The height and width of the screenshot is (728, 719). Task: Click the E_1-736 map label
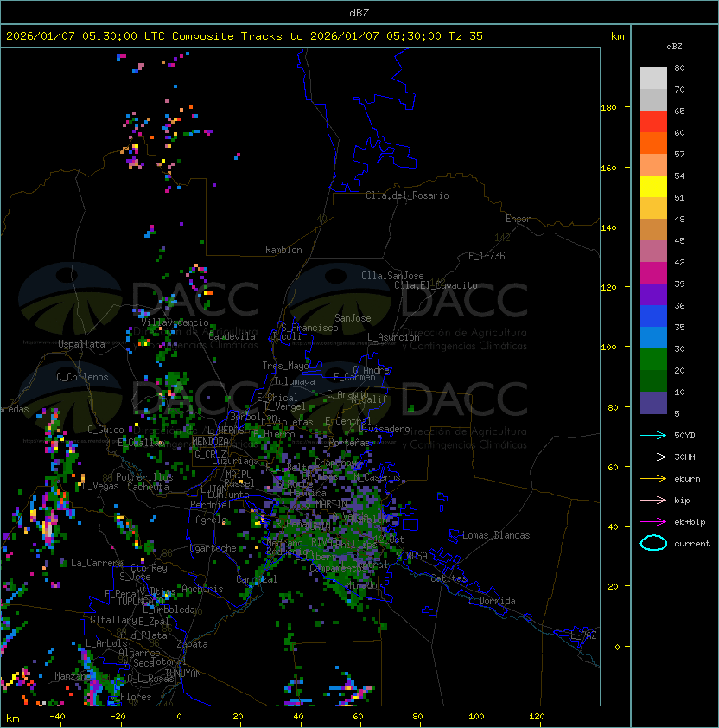(x=487, y=256)
